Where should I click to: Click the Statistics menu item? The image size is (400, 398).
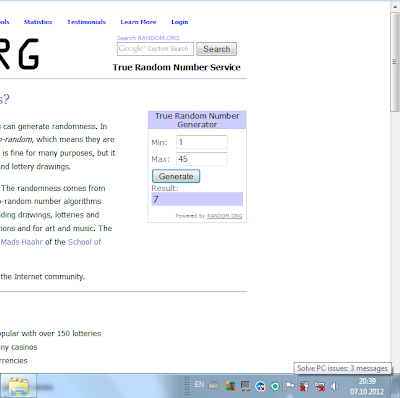tap(38, 22)
